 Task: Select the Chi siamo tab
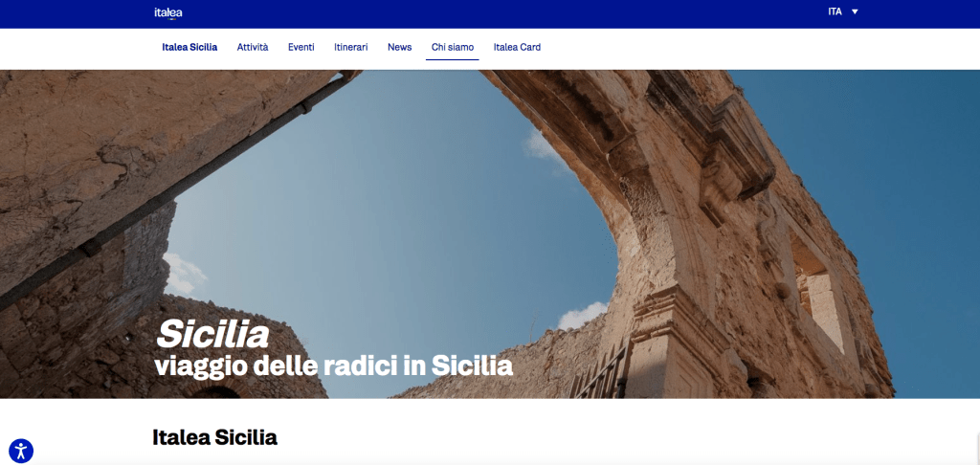(453, 47)
